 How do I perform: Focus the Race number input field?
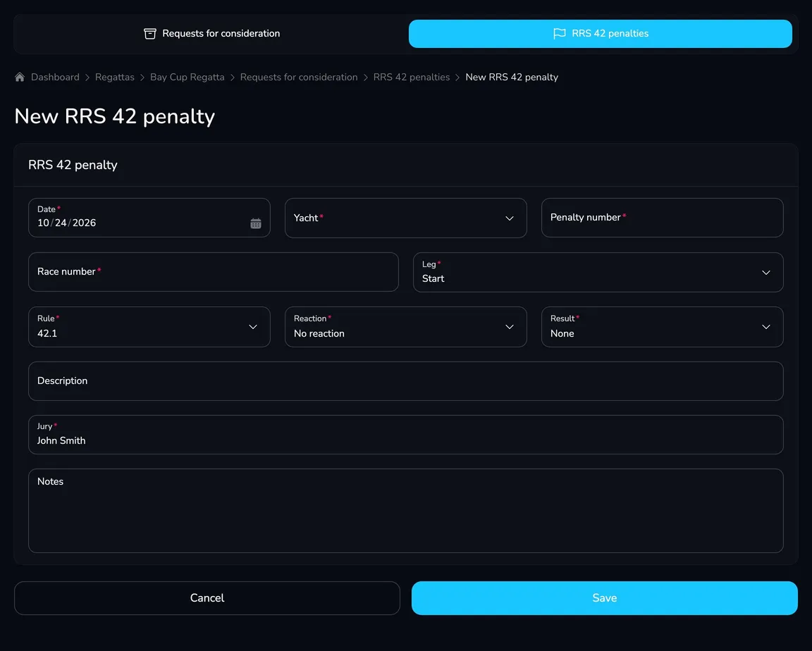pyautogui.click(x=214, y=272)
